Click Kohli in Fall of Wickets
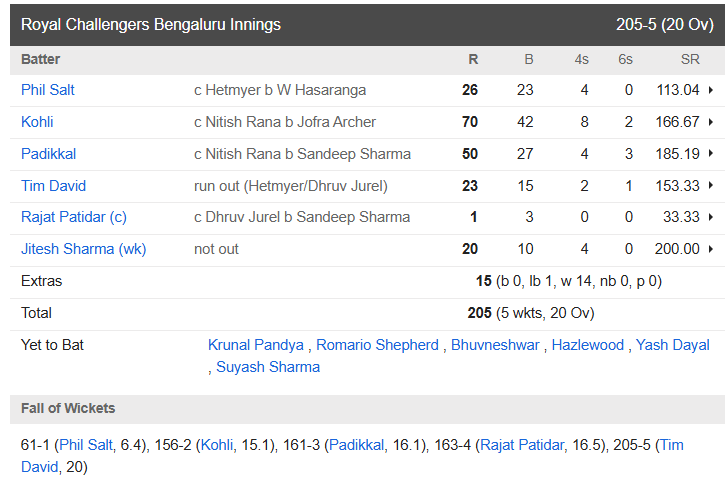 coord(217,445)
